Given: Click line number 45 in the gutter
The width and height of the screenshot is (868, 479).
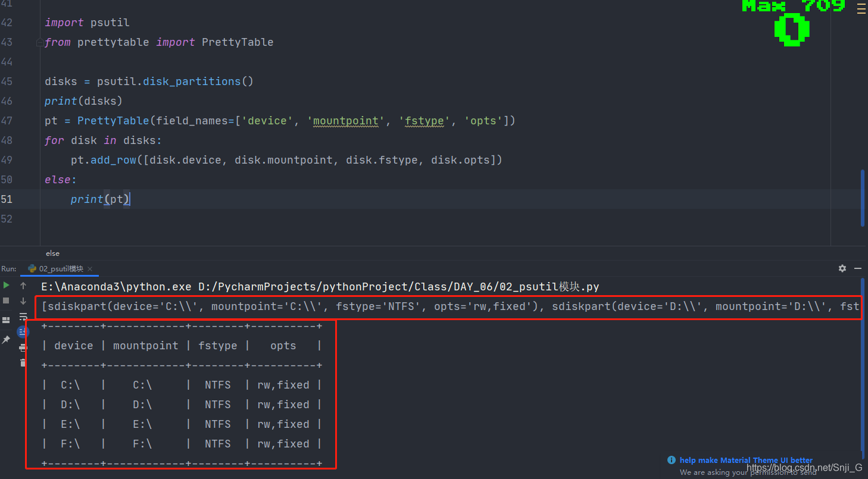Looking at the screenshot, I should 7,82.
